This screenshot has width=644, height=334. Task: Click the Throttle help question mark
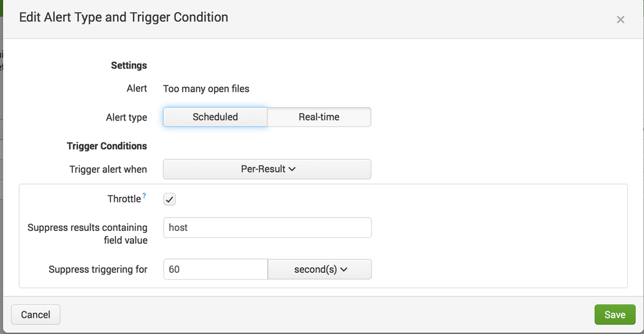[144, 196]
